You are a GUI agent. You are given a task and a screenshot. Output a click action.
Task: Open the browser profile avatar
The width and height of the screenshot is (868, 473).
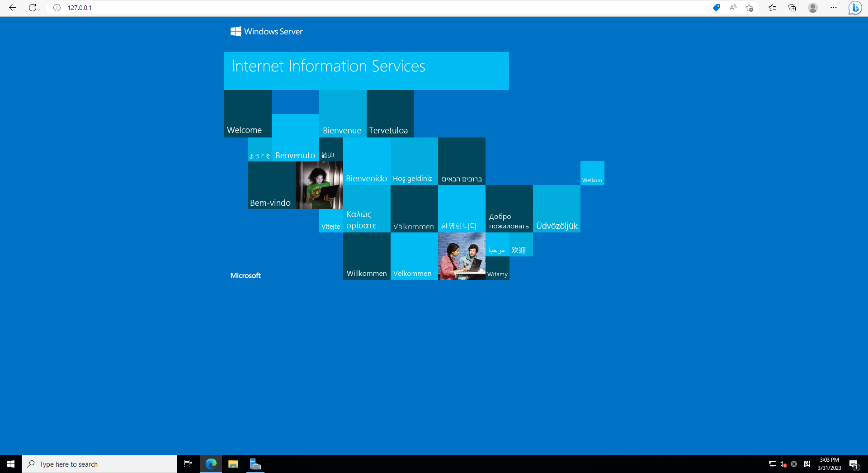click(813, 8)
